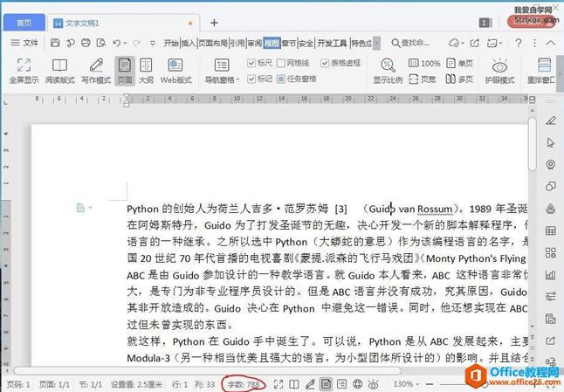Open the more options vertical dots menu
Viewport: 564px width, 392px height.
tap(535, 43)
